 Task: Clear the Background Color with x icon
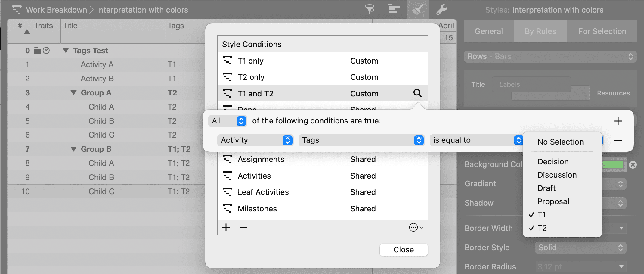pos(633,165)
